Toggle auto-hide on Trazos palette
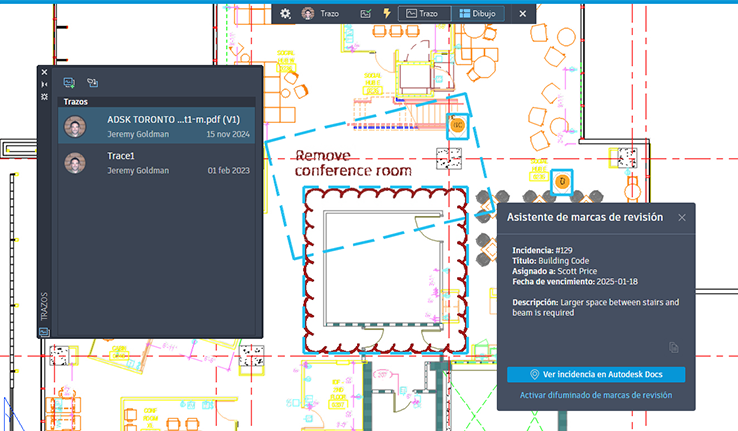The width and height of the screenshot is (738, 431). (x=44, y=84)
